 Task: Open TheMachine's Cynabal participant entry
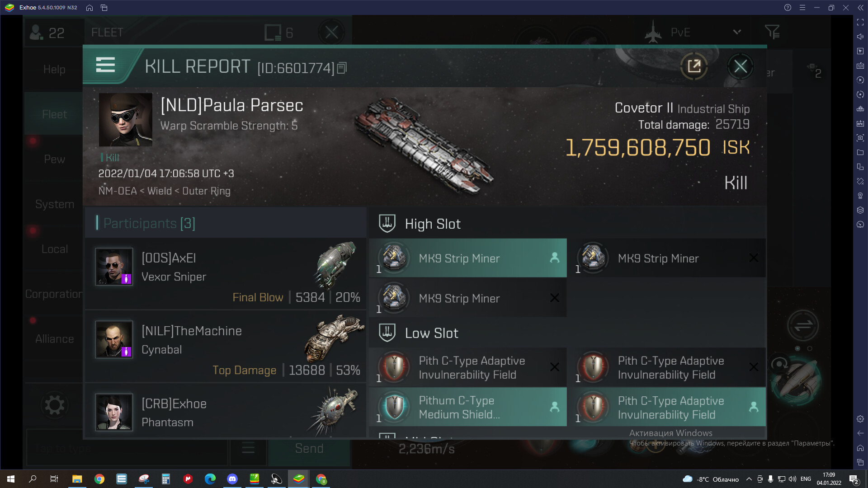click(x=225, y=347)
